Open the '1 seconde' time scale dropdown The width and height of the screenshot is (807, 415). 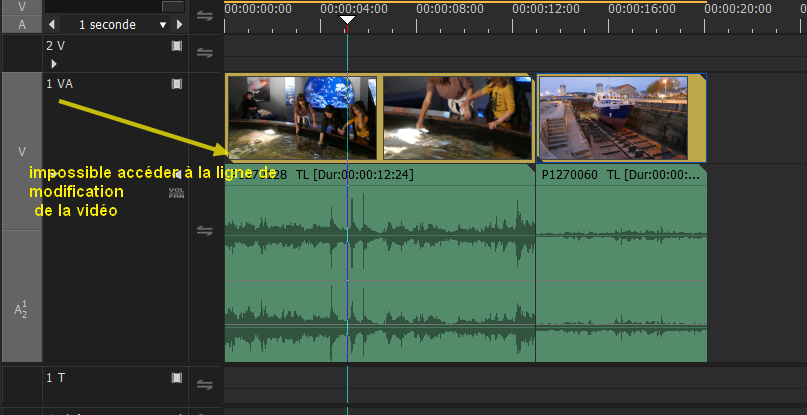163,25
